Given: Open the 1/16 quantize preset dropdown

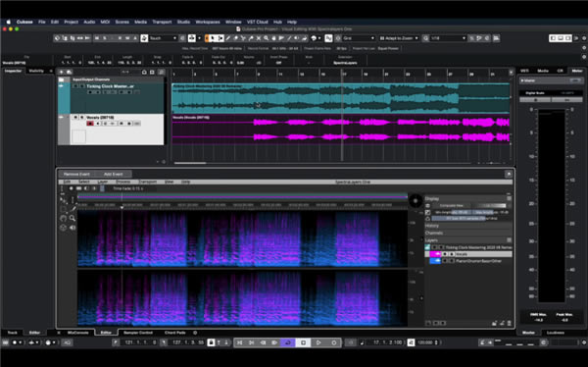Looking at the screenshot, I should point(448,38).
